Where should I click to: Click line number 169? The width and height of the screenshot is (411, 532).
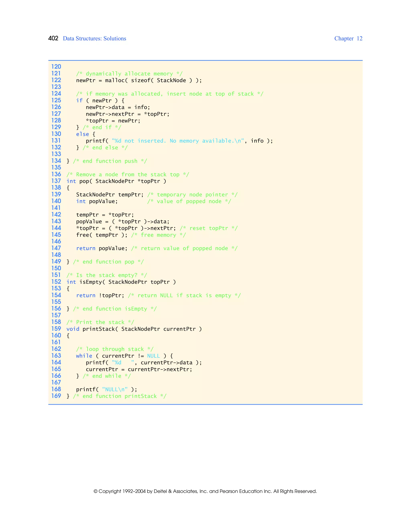[56, 396]
